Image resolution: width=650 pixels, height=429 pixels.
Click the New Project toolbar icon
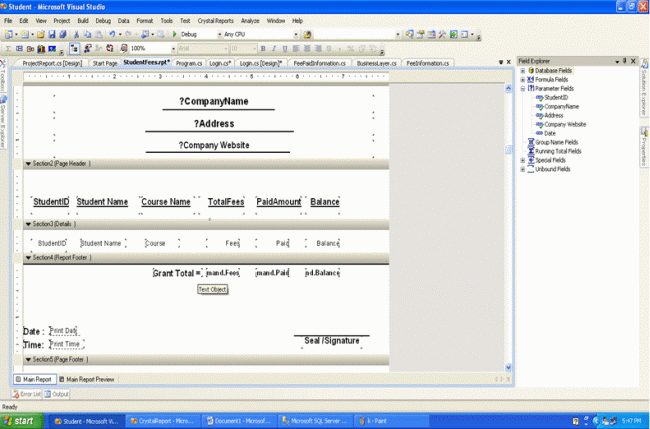click(x=8, y=34)
